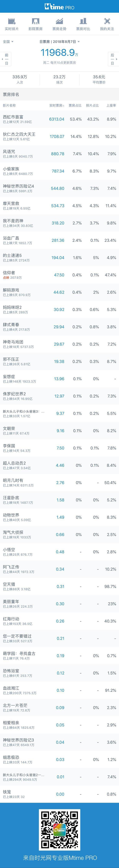Image resolution: width=119 pixels, height=868 pixels.
Task: Click the Mtime PRO logo
Action: (59, 7)
